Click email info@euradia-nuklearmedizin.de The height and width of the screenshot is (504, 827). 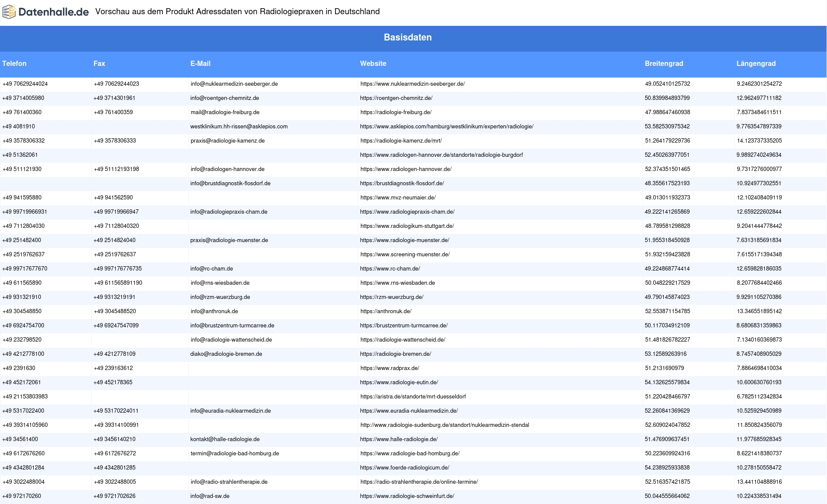tap(230, 411)
